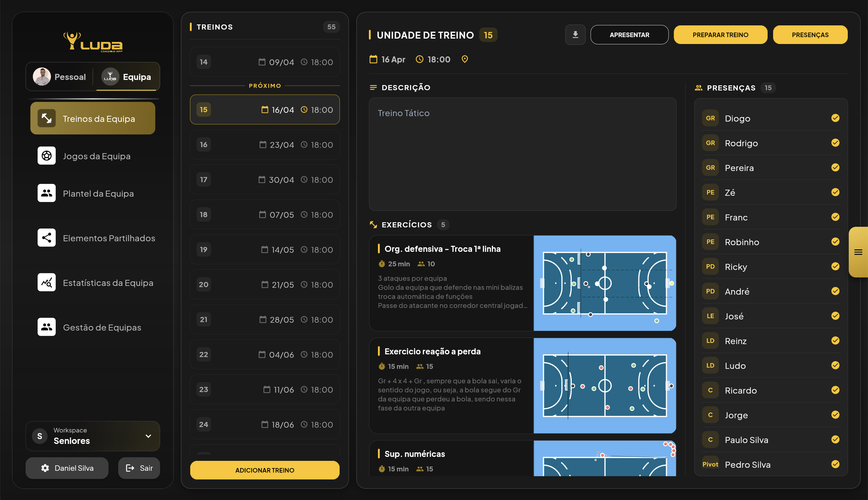The image size is (868, 500).
Task: Open the location pin for the training
Action: click(x=465, y=59)
